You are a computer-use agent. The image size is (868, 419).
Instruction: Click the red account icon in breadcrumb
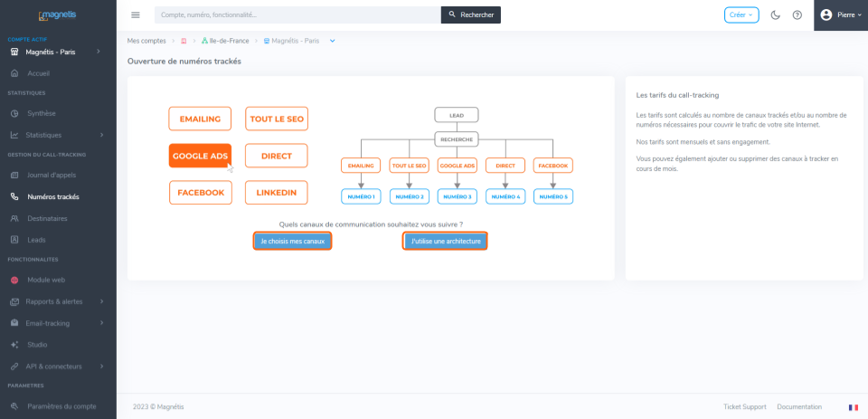(x=184, y=41)
